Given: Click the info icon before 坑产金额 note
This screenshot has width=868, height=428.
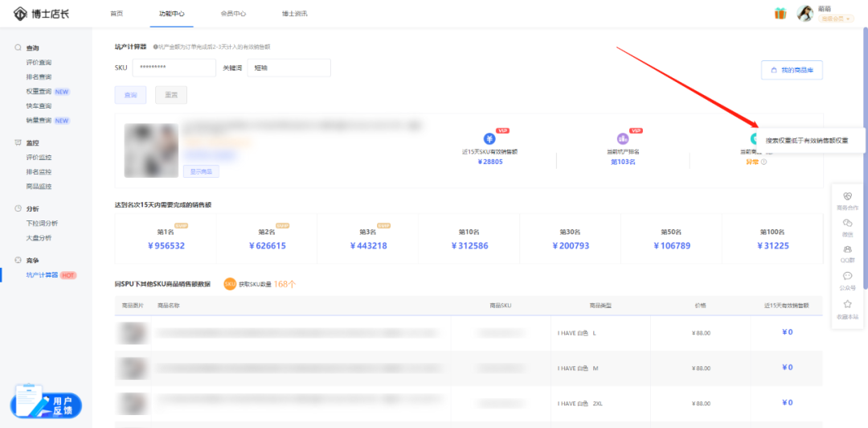Looking at the screenshot, I should click(155, 47).
